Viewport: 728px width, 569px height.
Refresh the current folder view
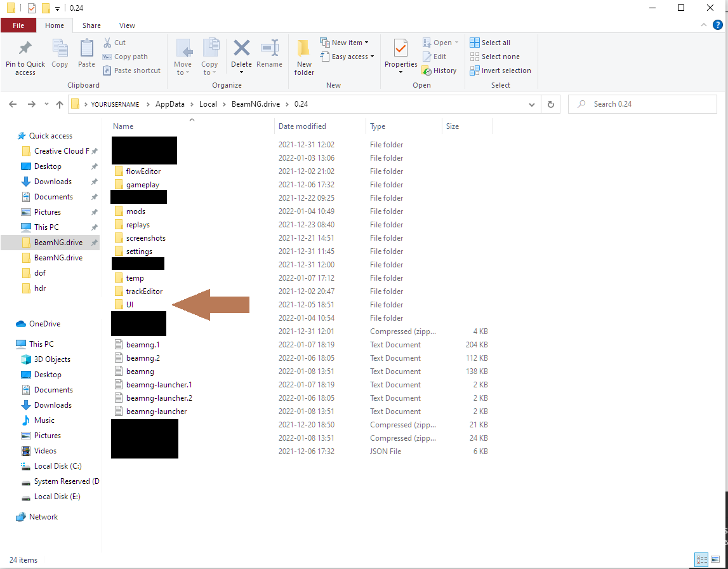tap(551, 105)
